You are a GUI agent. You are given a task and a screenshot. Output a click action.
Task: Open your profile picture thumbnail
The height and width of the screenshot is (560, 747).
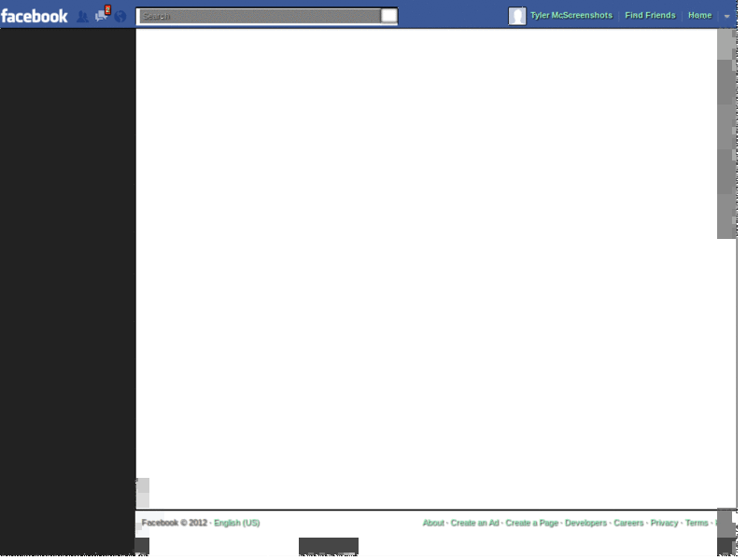[x=517, y=15]
